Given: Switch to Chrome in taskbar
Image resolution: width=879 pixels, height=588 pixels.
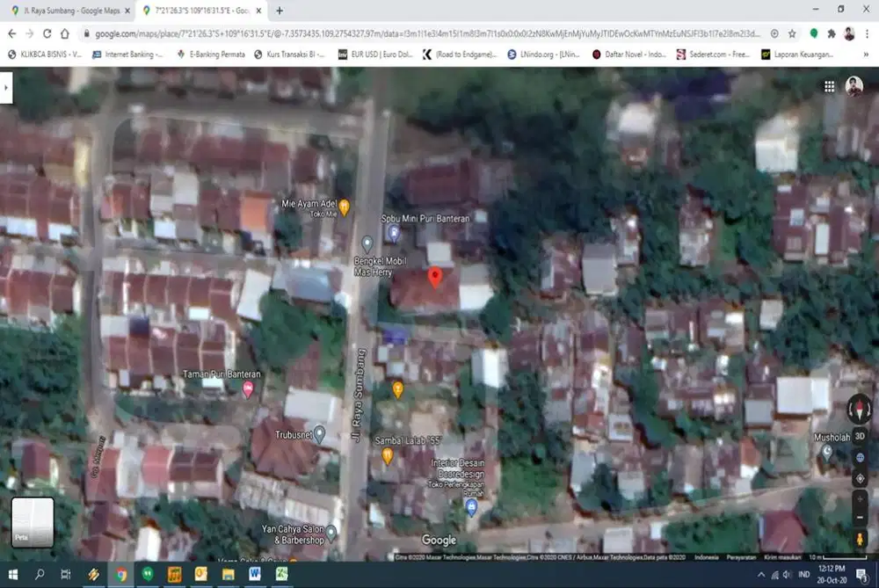Looking at the screenshot, I should point(120,574).
